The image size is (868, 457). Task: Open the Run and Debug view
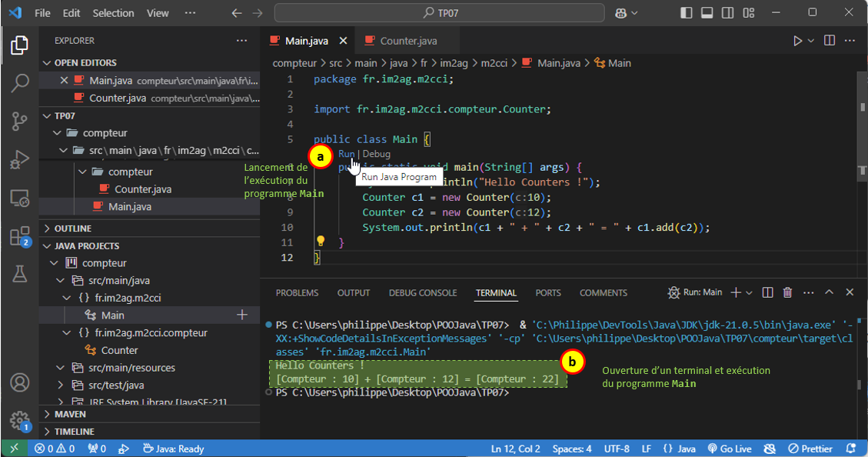tap(20, 159)
